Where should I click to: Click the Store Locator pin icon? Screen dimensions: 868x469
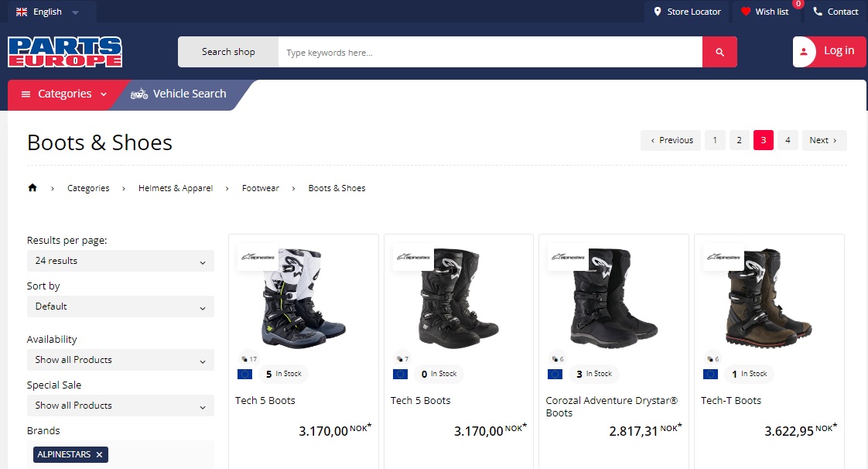coord(657,12)
